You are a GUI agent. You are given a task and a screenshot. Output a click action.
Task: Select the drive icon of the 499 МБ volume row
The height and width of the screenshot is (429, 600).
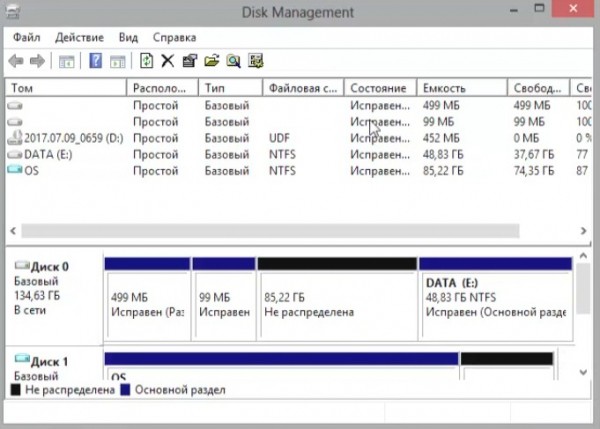pyautogui.click(x=15, y=105)
